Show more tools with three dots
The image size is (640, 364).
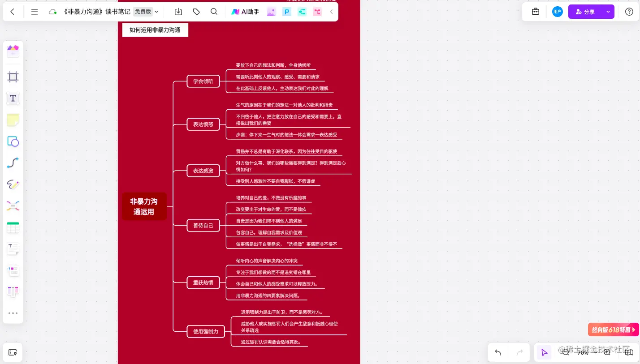(x=13, y=313)
